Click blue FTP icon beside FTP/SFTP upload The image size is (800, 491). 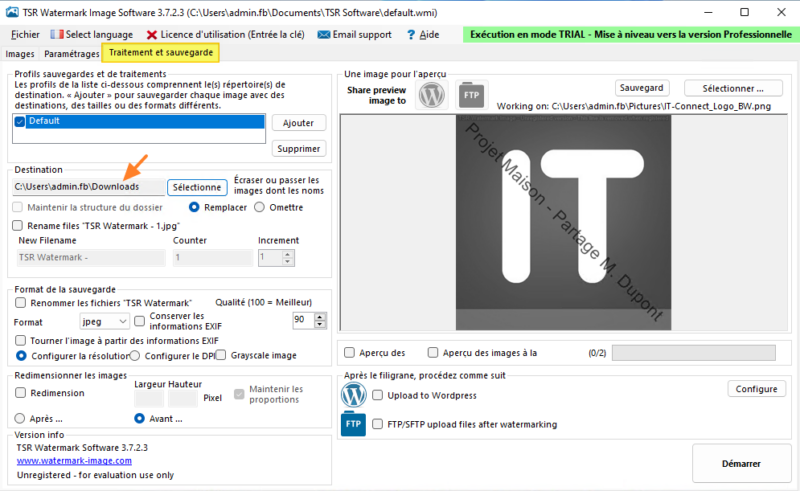tap(353, 424)
